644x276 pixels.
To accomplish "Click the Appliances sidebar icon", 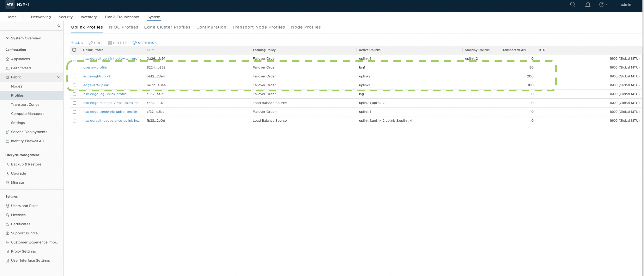I will coord(8,59).
